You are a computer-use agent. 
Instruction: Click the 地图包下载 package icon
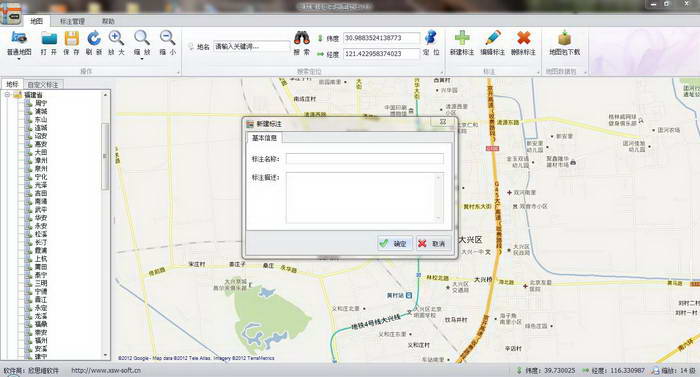(x=564, y=38)
